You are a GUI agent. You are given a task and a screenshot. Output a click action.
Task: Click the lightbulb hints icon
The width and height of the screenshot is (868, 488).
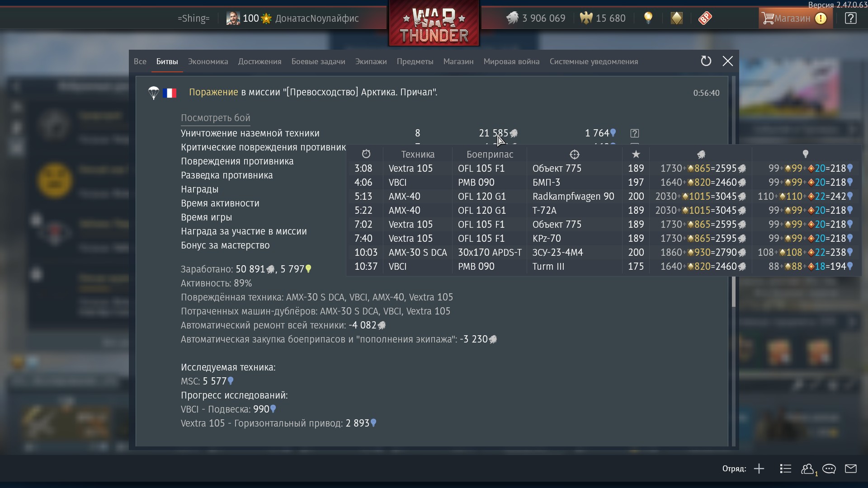[648, 18]
